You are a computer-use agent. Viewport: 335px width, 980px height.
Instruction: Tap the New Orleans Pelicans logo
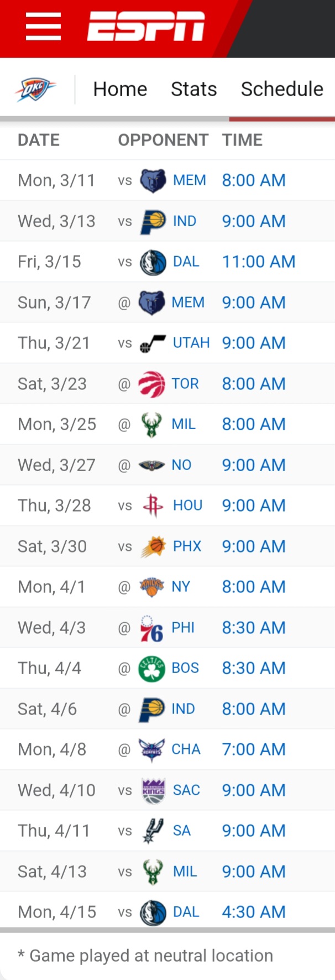pyautogui.click(x=151, y=465)
